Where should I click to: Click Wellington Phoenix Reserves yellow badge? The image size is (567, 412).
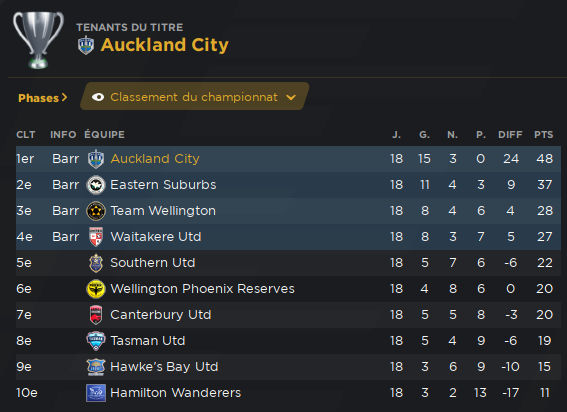coord(96,289)
